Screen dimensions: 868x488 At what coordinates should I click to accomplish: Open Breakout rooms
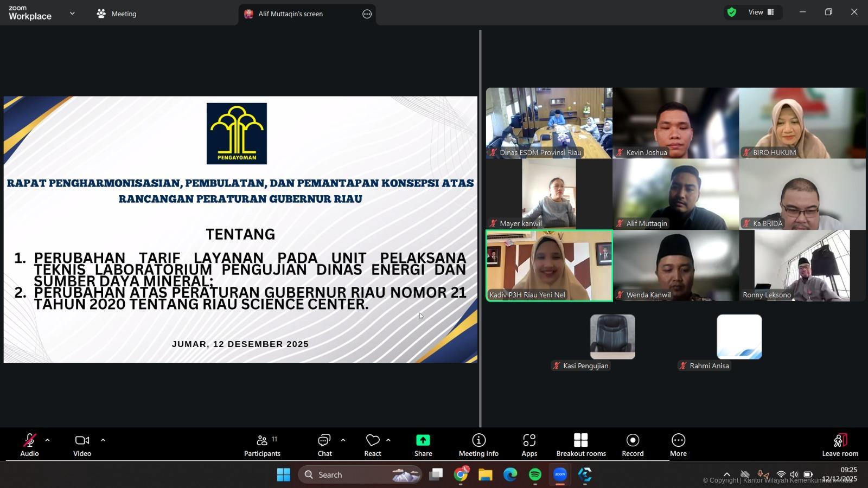(x=580, y=444)
